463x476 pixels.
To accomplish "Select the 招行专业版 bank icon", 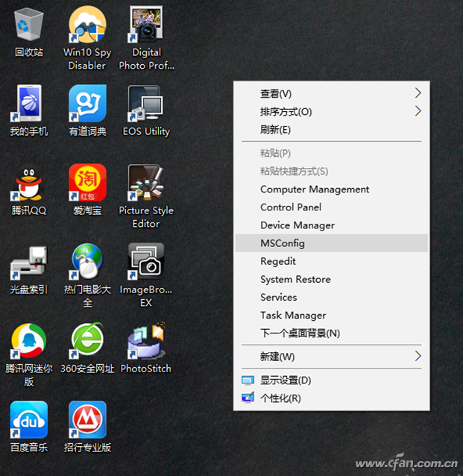I will click(x=87, y=420).
